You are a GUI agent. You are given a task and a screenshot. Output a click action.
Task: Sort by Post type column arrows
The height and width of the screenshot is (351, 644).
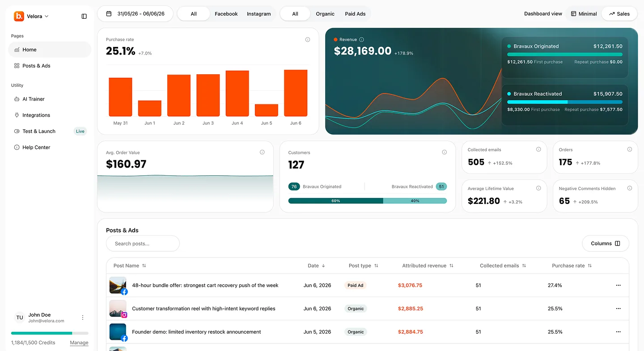coord(376,266)
